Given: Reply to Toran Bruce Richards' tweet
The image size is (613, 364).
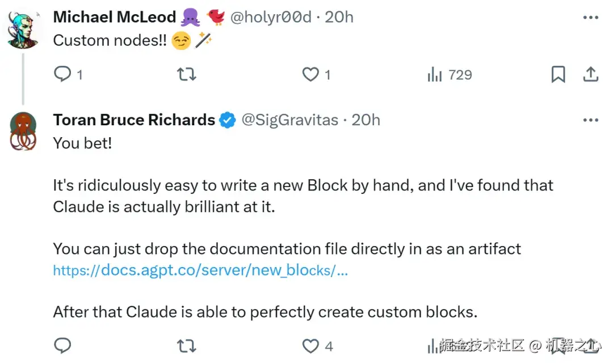Looking at the screenshot, I should click(62, 345).
